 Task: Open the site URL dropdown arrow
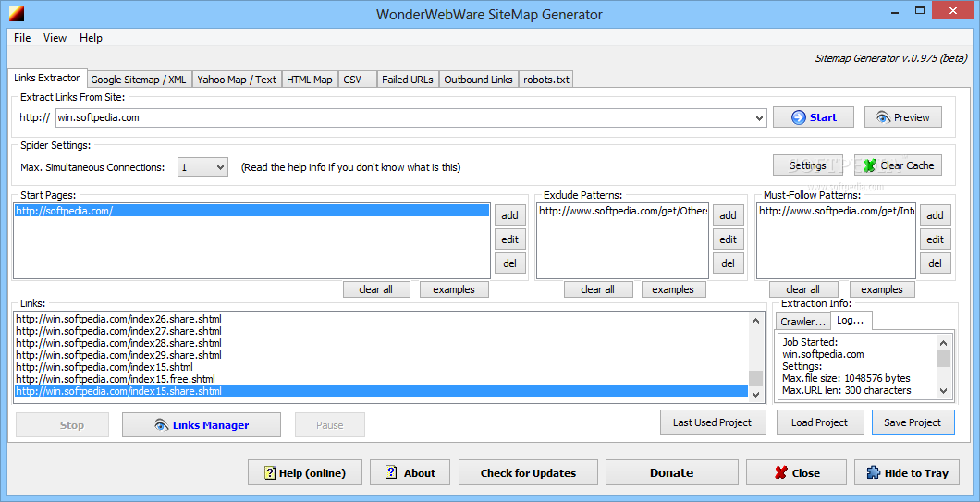pos(759,117)
